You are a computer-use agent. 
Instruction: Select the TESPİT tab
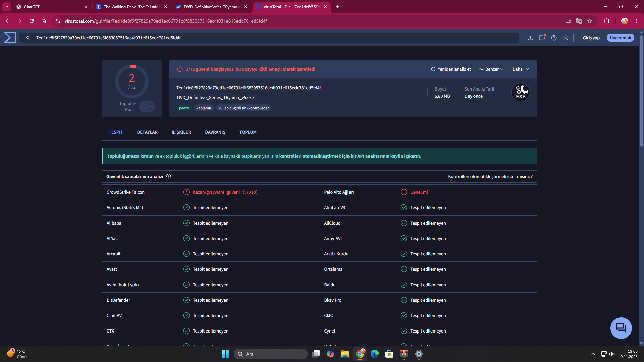click(x=116, y=132)
